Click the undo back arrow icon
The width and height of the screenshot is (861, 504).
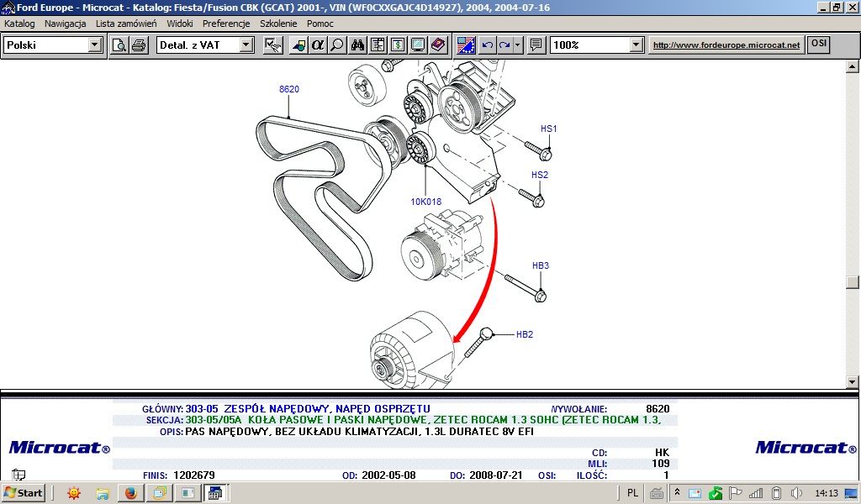click(x=487, y=45)
